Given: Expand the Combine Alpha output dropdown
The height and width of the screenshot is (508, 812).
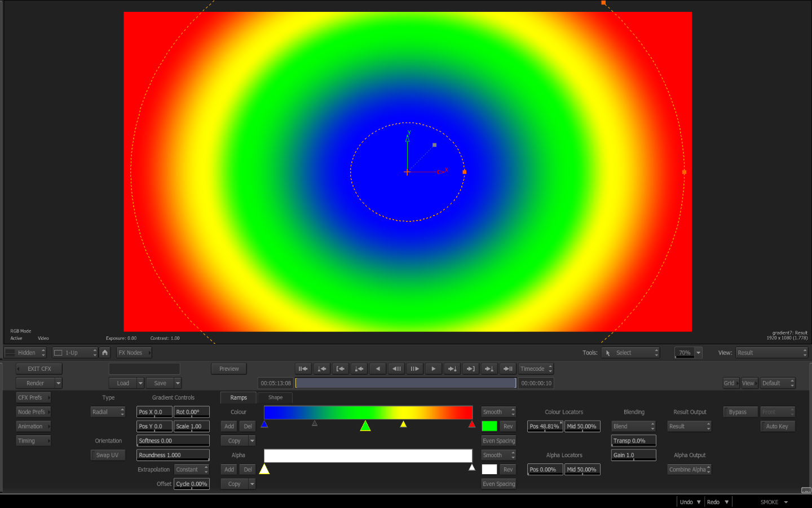Looking at the screenshot, I should 689,470.
